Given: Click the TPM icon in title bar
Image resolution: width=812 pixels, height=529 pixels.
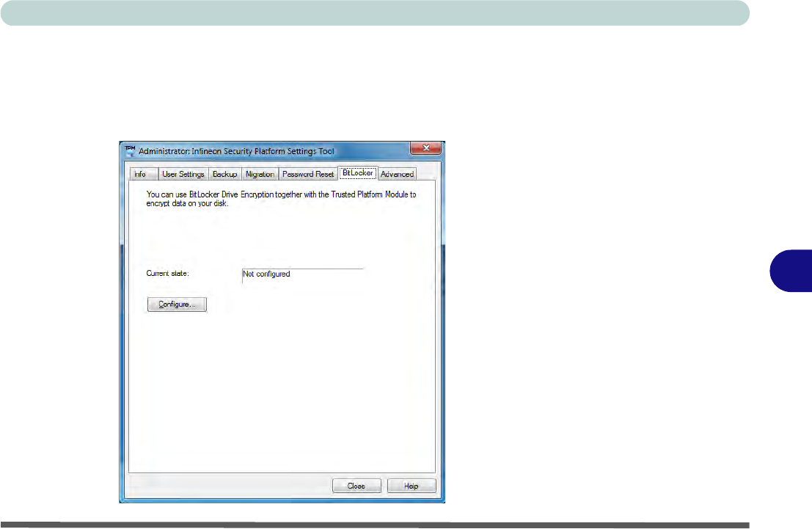Looking at the screenshot, I should [x=130, y=150].
